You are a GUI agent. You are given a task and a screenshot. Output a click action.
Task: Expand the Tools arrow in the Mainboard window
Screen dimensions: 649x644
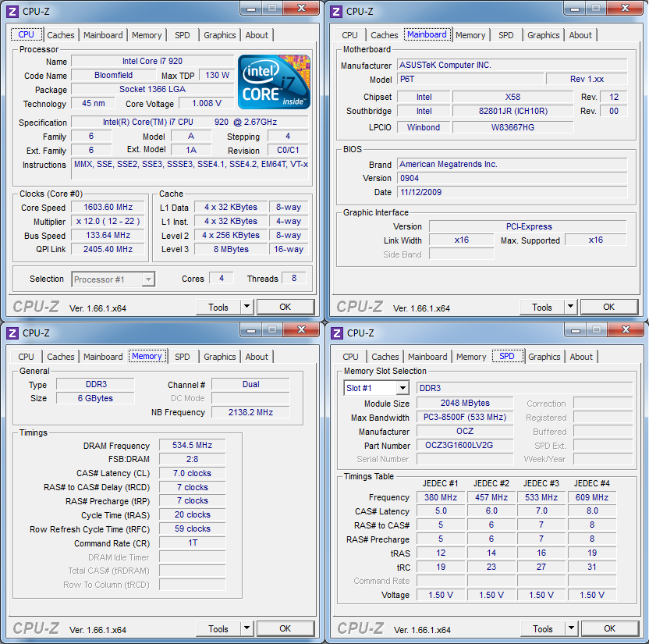click(570, 307)
